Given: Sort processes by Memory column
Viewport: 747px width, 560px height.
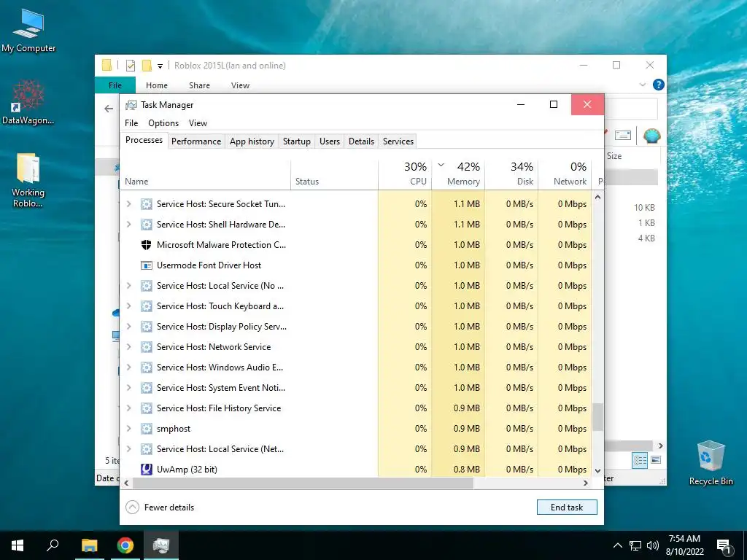Looking at the screenshot, I should (x=458, y=174).
